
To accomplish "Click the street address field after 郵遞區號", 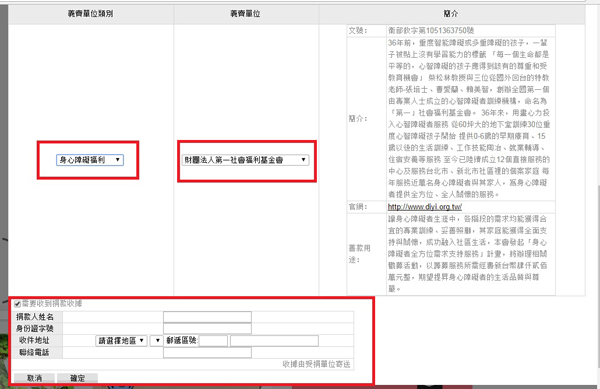I will tap(274, 341).
